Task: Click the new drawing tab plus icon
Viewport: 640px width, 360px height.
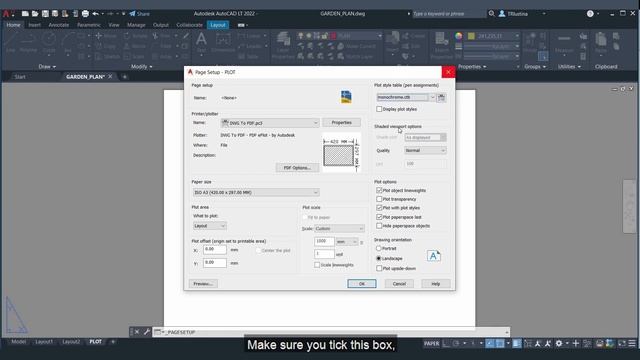Action: 124,77
